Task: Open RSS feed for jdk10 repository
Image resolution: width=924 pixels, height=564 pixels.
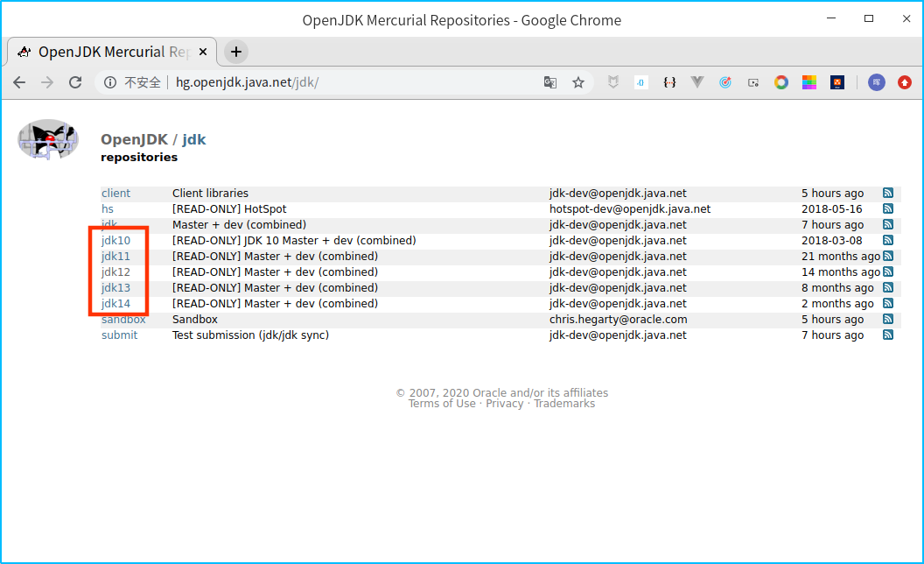Action: point(888,240)
